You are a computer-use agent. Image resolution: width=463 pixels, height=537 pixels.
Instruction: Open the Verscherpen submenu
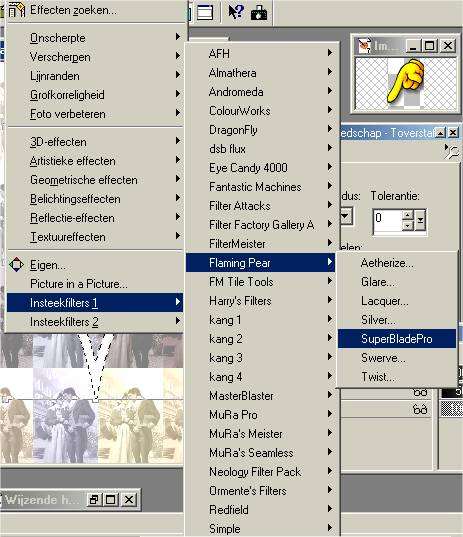tap(95, 57)
